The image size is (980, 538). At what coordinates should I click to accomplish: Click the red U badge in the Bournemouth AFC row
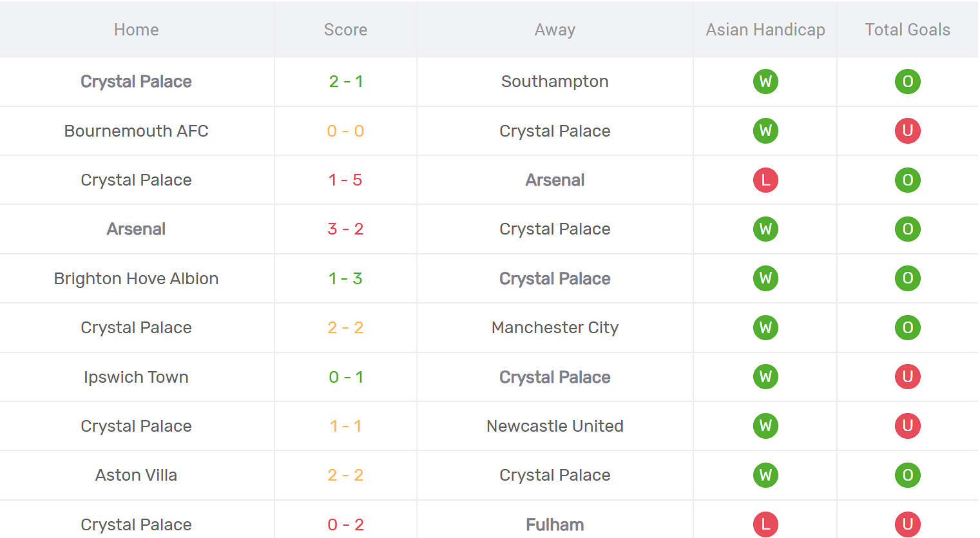click(907, 131)
